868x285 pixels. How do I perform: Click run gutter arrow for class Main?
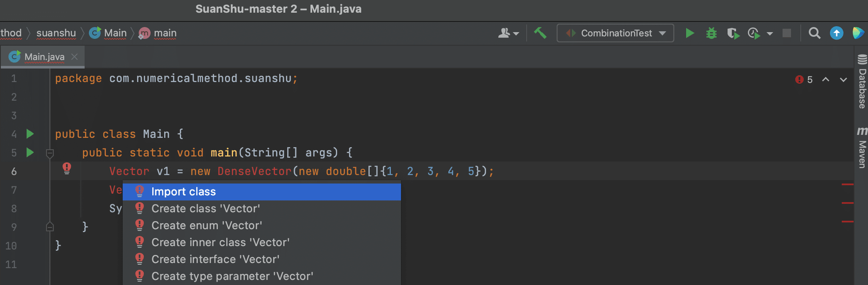30,134
